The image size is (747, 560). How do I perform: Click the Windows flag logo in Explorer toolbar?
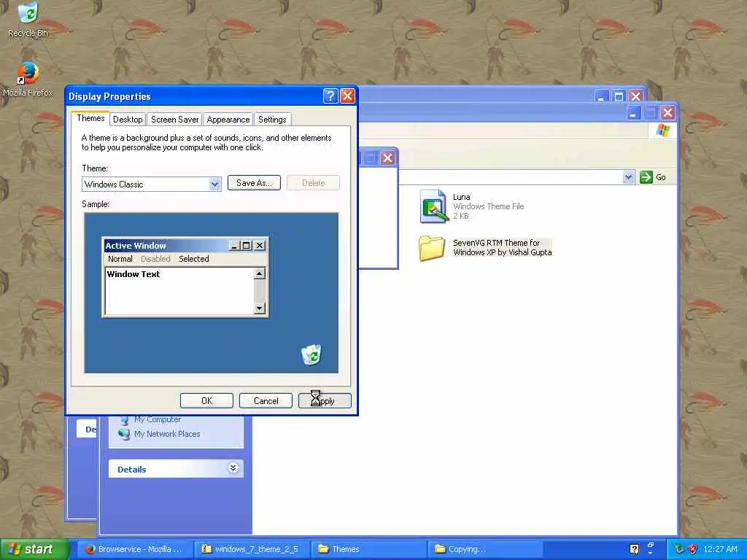coord(662,131)
